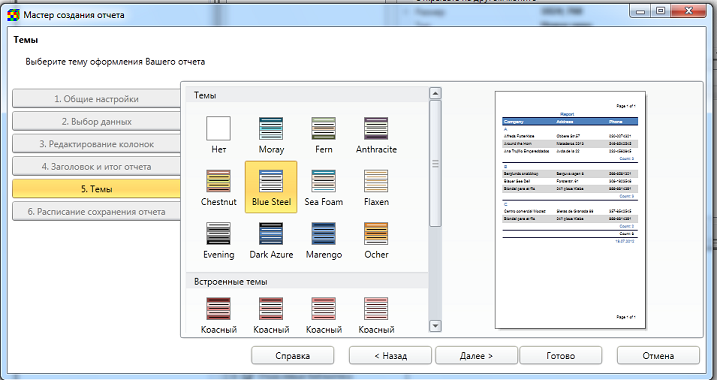717x380 pixels.
Task: Cancel the wizard with Отмена
Action: coord(658,355)
